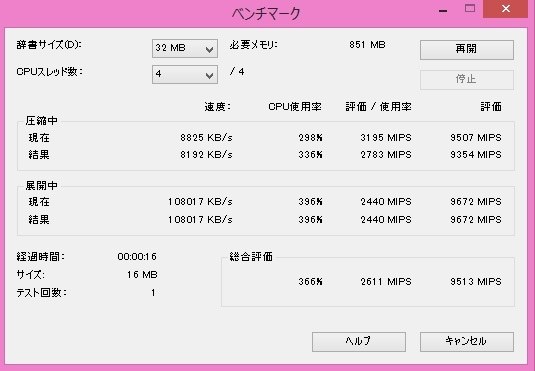Open the 辞書サイズ 32 MB dropdown
This screenshot has height=371, width=535.
coord(185,48)
